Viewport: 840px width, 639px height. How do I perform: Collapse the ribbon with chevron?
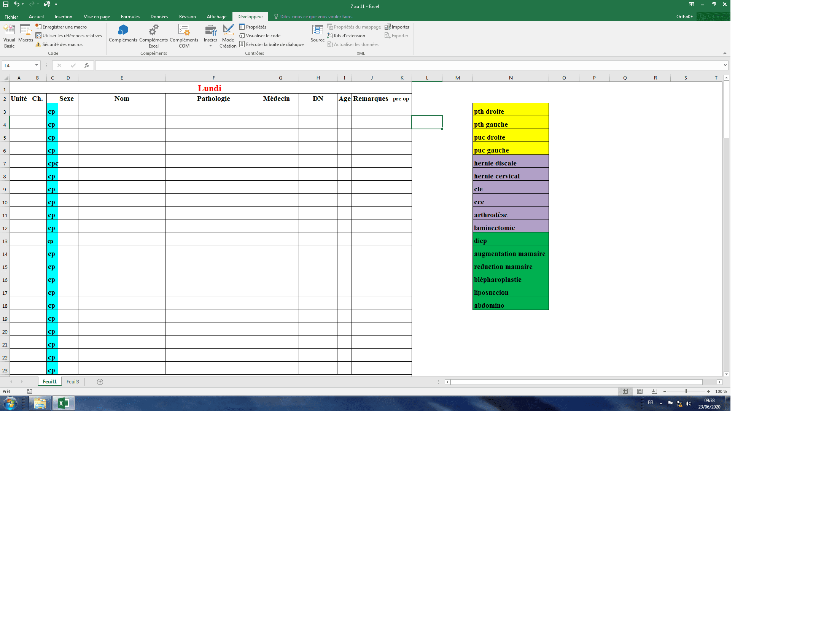tap(724, 53)
